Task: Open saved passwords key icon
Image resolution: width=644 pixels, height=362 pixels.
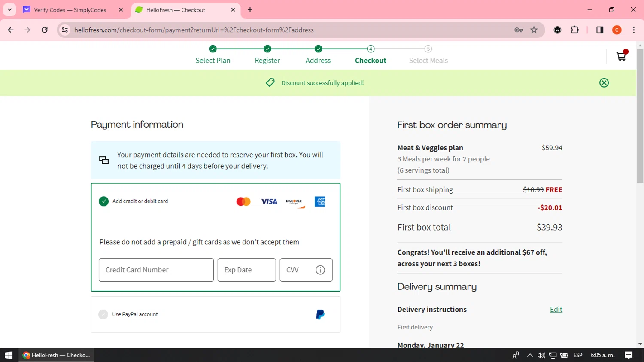Action: tap(519, 30)
